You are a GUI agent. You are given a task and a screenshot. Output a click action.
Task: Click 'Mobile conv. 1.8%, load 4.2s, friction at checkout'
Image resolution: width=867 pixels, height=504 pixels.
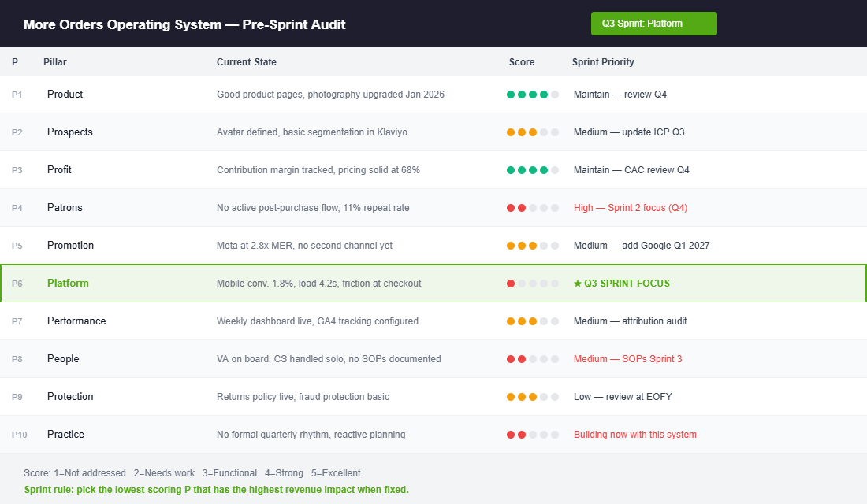pyautogui.click(x=319, y=283)
